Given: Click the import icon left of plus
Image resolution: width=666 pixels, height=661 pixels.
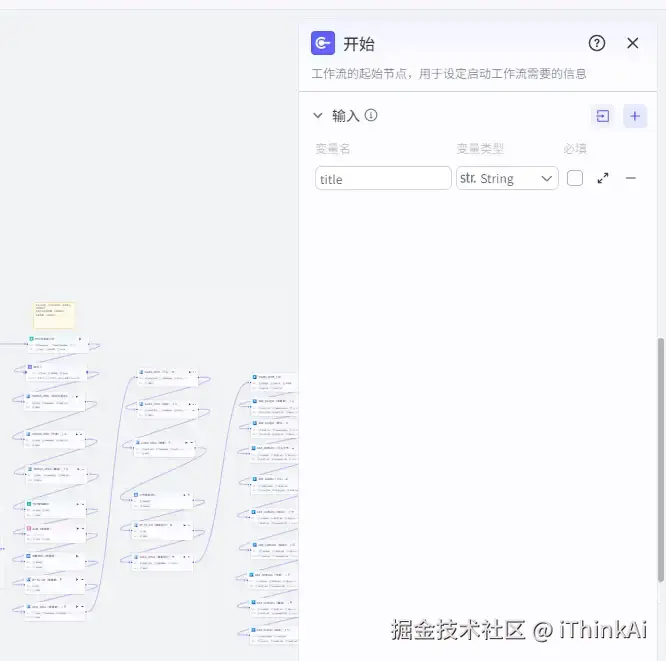Looking at the screenshot, I should pyautogui.click(x=602, y=116).
